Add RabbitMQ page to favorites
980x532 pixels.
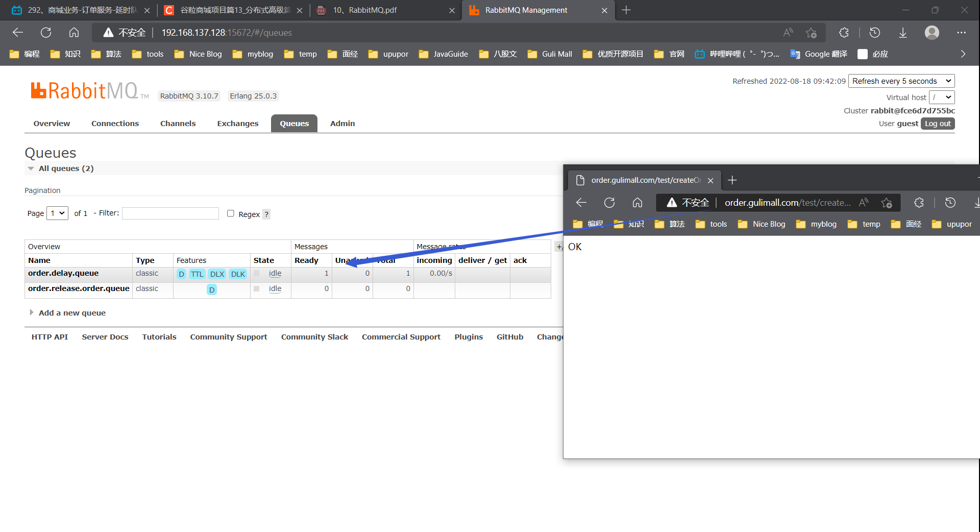[811, 33]
